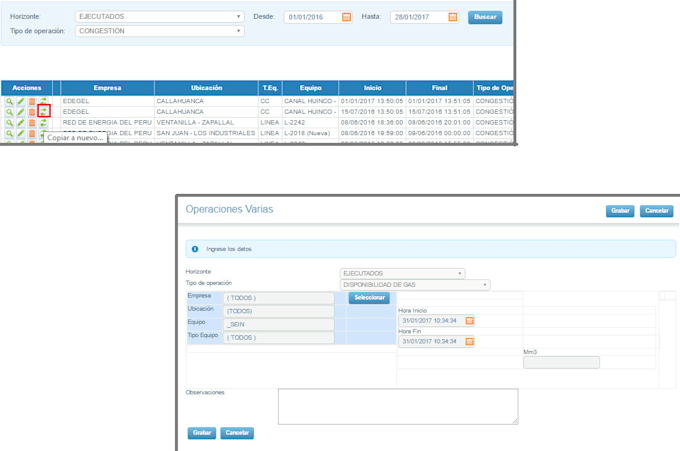This screenshot has height=451, width=680.
Task: View details of EDEGEL row starting 01/01/2017
Action: click(x=9, y=101)
